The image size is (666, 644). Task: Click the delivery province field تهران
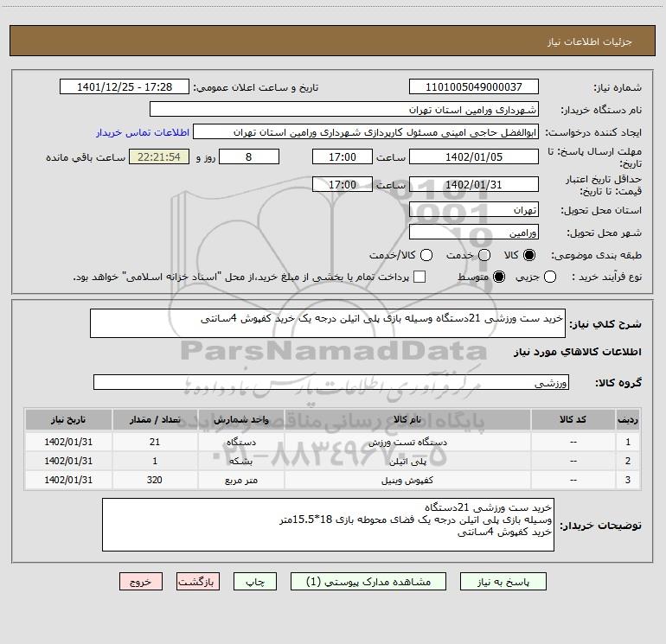coord(474,209)
